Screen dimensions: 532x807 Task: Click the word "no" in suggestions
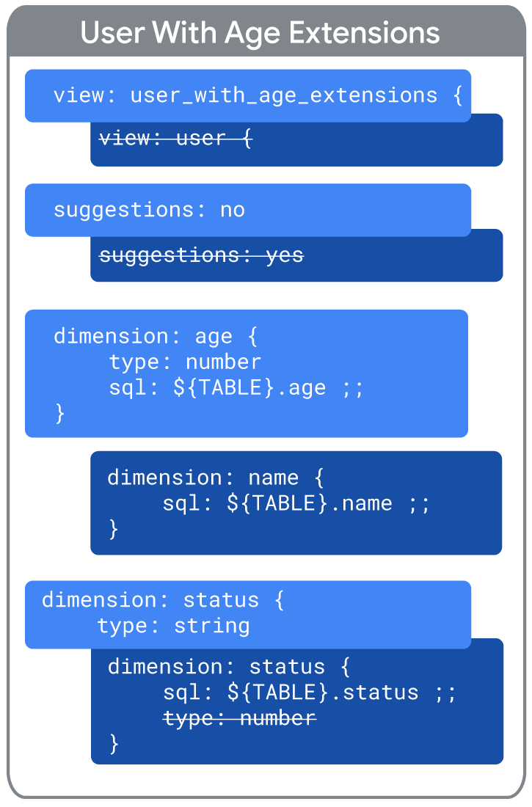pyautogui.click(x=233, y=211)
